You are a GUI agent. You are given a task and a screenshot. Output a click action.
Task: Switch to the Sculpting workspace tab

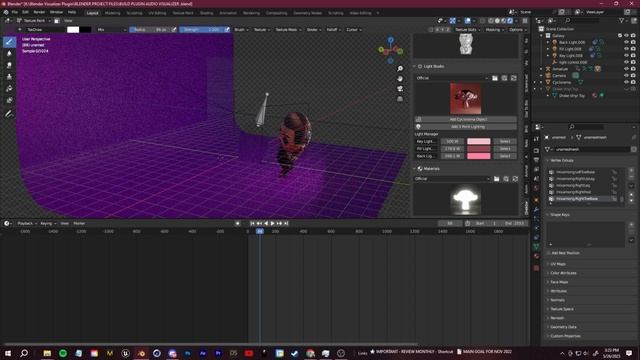[134, 13]
